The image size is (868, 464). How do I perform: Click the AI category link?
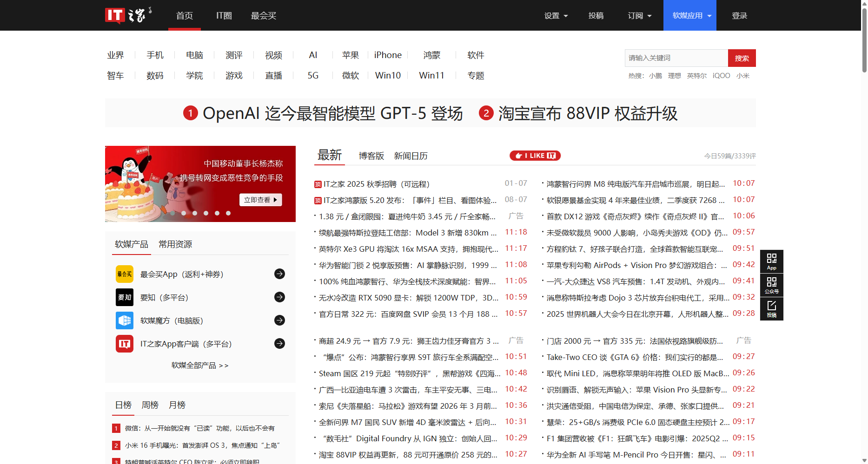click(x=313, y=55)
